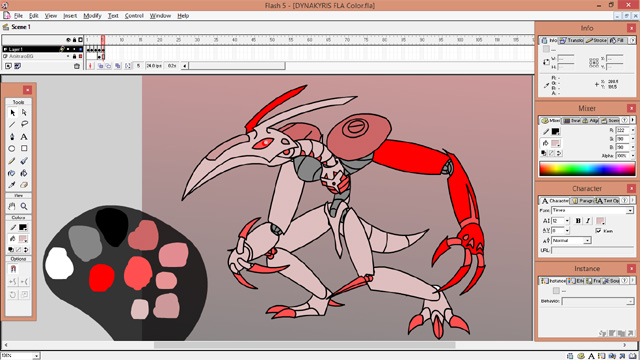Screen dimensions: 640x360
Task: Switch to Fill tab in Info panel
Action: [x=617, y=40]
